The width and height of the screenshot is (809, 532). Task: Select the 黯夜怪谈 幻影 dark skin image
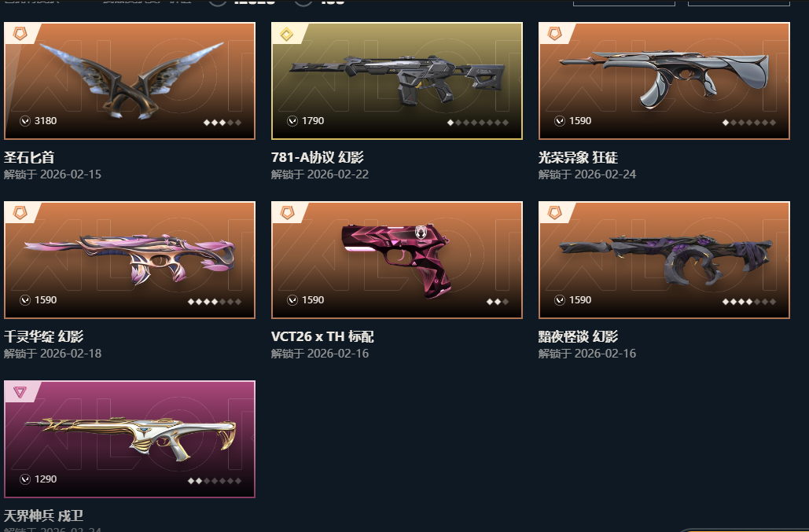(x=664, y=260)
